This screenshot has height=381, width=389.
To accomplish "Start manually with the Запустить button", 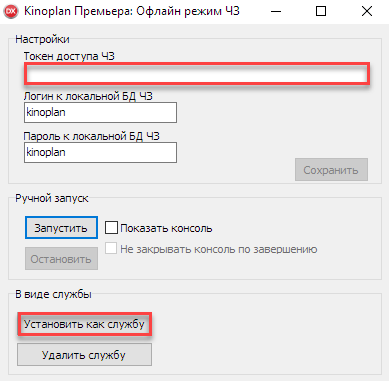I will pyautogui.click(x=61, y=228).
